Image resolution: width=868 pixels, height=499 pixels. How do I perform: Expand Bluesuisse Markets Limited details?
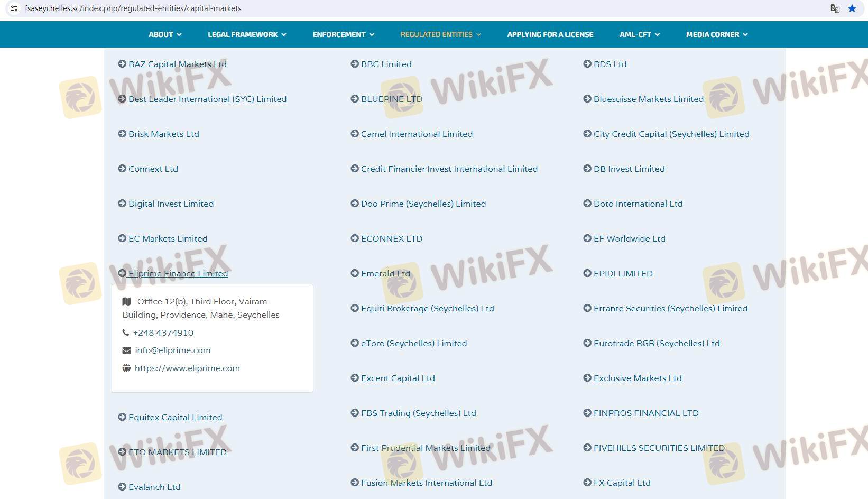(x=649, y=99)
